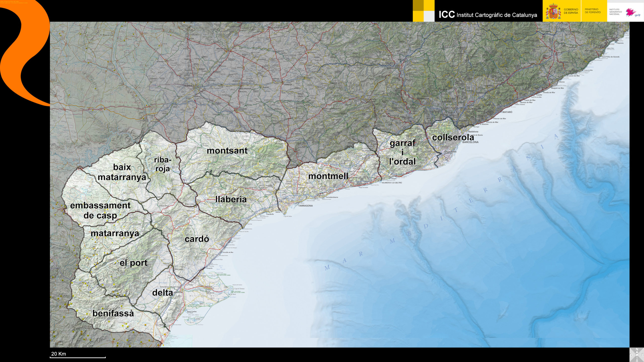Select the montsant region on map

point(227,151)
